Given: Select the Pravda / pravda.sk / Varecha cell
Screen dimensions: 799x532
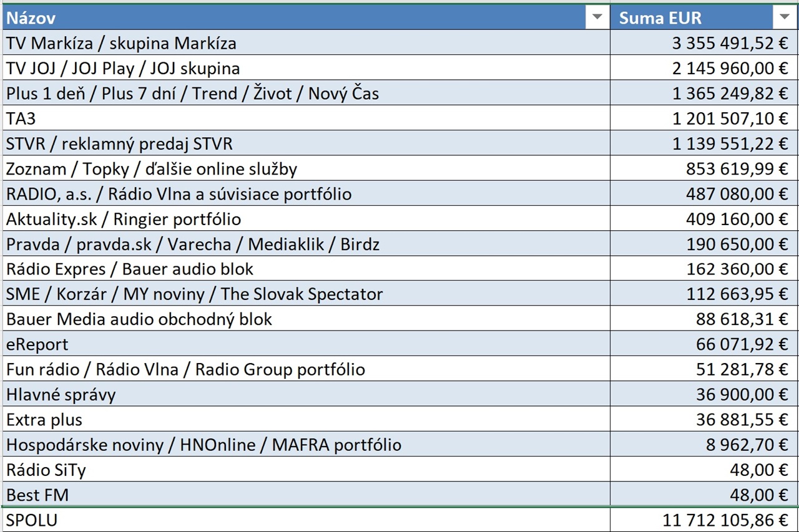Looking at the screenshot, I should coord(305,243).
